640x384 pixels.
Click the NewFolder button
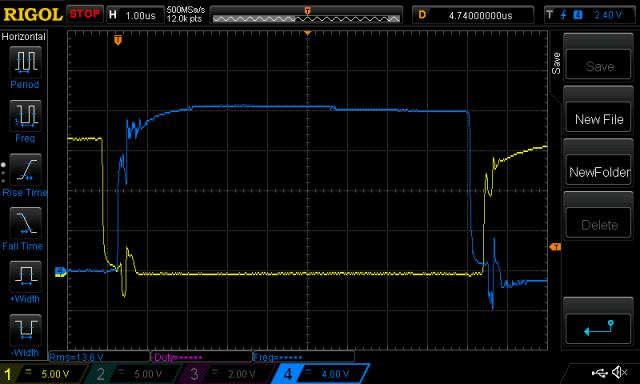click(598, 172)
